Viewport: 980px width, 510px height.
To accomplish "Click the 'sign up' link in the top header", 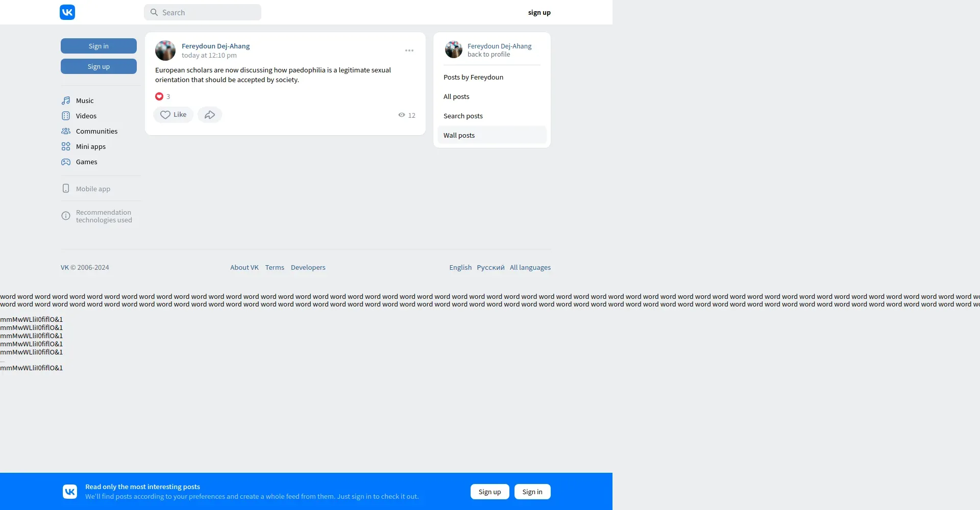I will pos(539,12).
